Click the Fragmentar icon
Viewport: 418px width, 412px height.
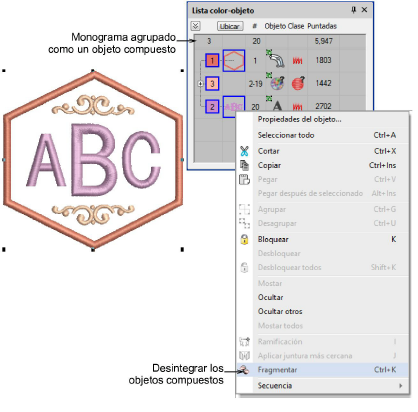[x=244, y=370]
